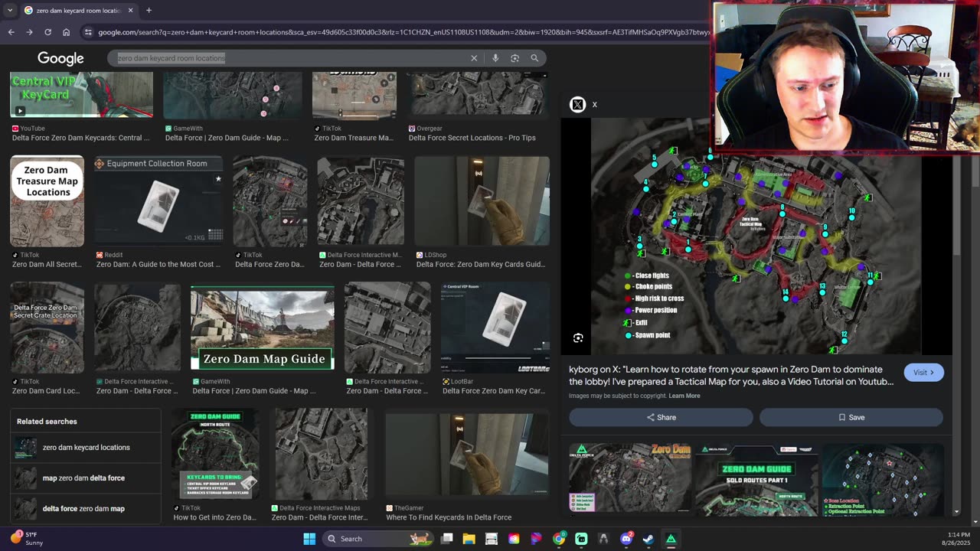View site information icon in address bar
Image resolution: width=980 pixels, height=551 pixels.
coord(88,32)
